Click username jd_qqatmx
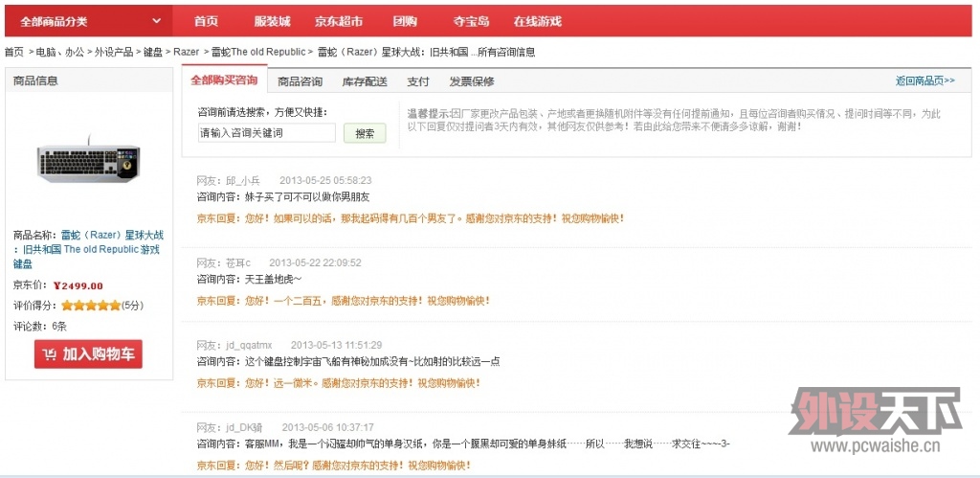Image resolution: width=980 pixels, height=478 pixels. tap(249, 346)
